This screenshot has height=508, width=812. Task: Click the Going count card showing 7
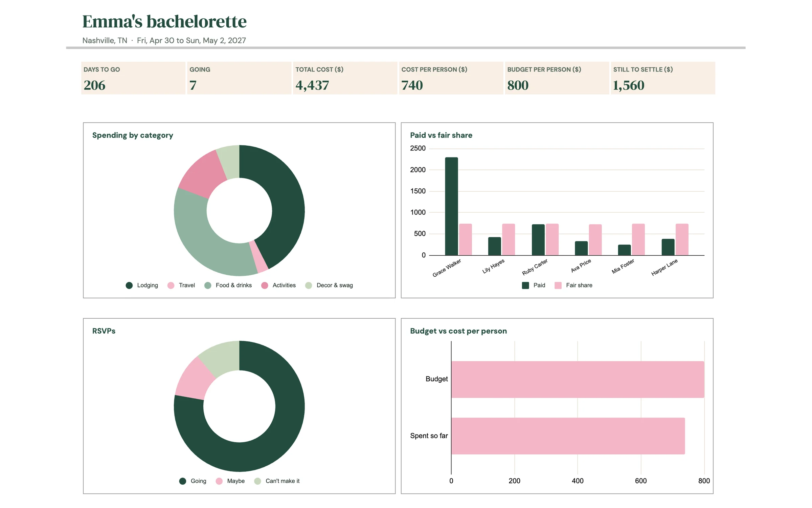pos(239,78)
